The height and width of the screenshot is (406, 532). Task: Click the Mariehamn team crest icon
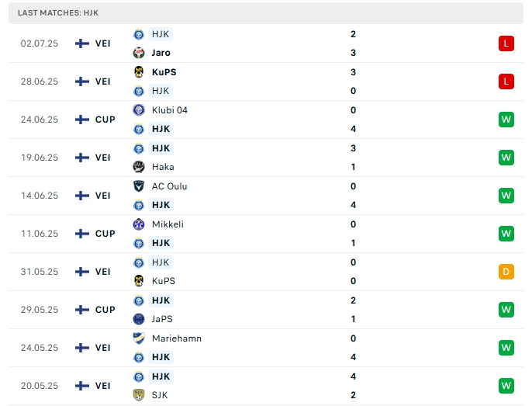click(139, 338)
